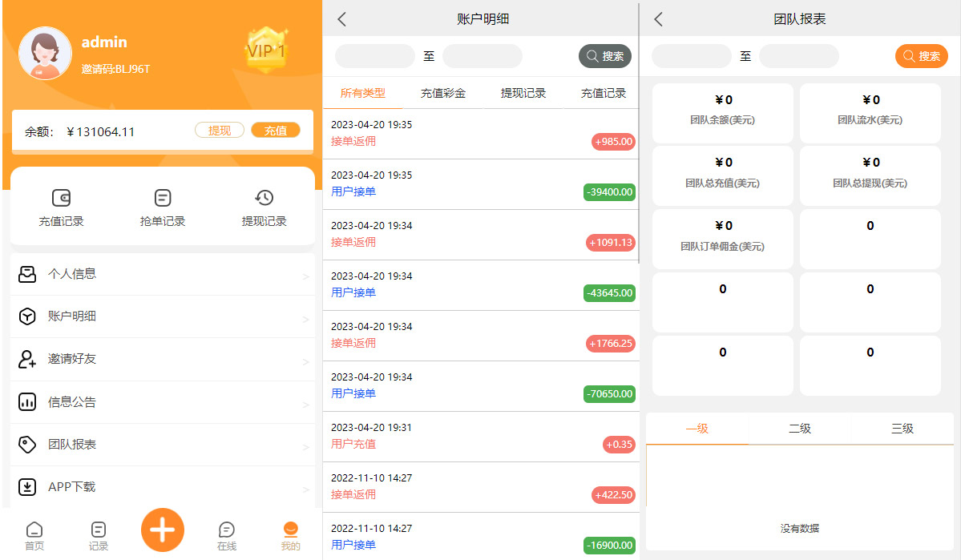Open the 提现记录 clock icon
This screenshot has width=961, height=560.
coord(264,199)
